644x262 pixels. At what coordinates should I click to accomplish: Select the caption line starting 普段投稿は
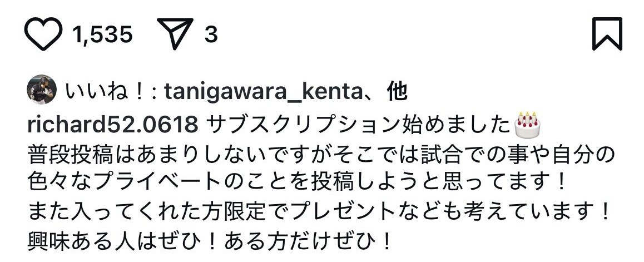(321, 155)
